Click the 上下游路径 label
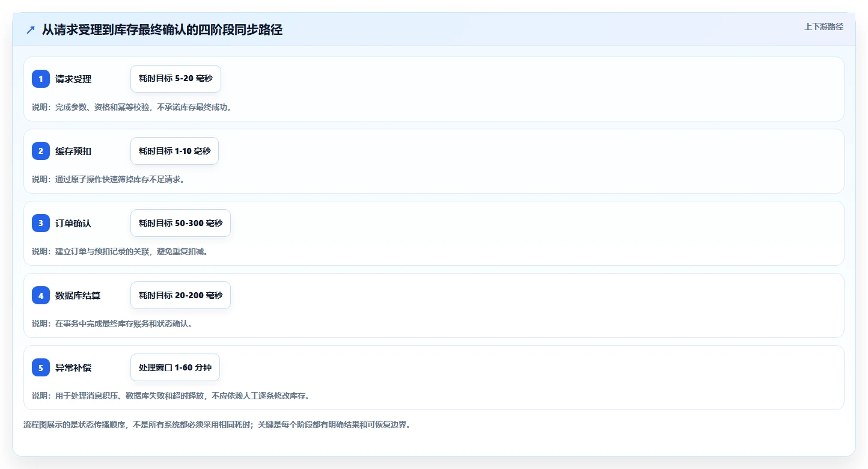The width and height of the screenshot is (868, 469). coord(824,26)
